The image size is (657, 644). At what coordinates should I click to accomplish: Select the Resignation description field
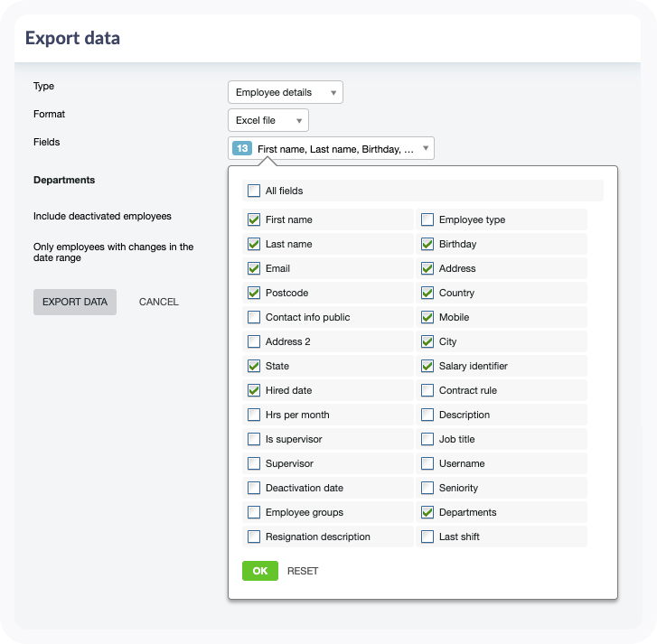pos(254,537)
